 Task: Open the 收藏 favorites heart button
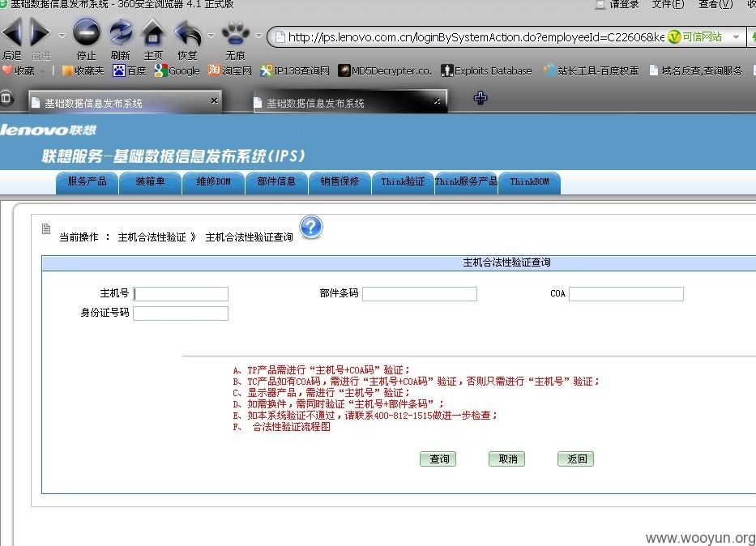(x=19, y=70)
